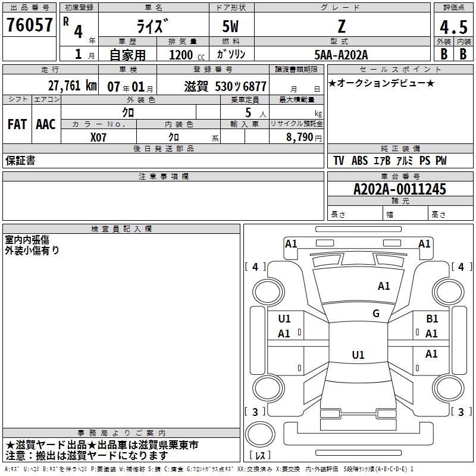476x476 pixels.
Task: Select the 車台番号 header
Action: [400, 176]
